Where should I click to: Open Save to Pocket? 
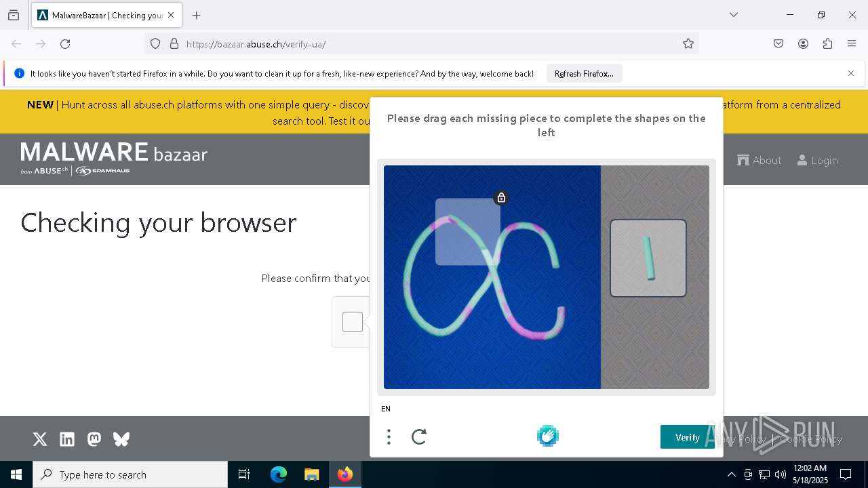(x=778, y=44)
